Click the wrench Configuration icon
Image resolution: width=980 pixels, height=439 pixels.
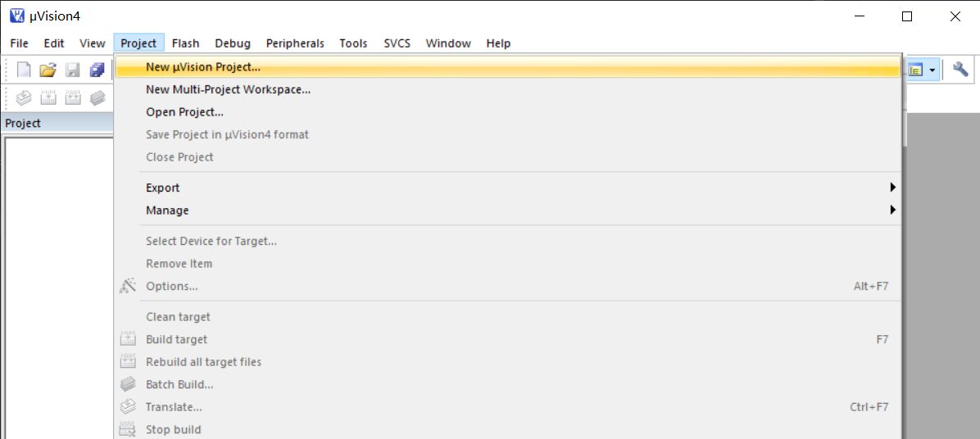click(960, 70)
